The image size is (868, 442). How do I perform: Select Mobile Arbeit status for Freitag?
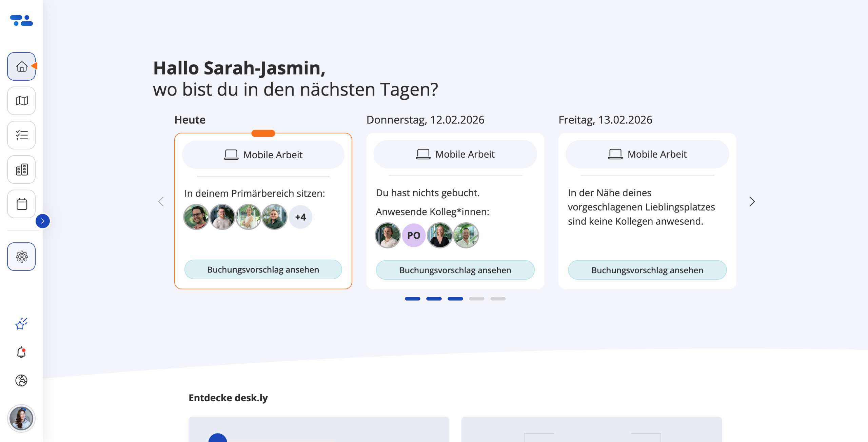647,154
